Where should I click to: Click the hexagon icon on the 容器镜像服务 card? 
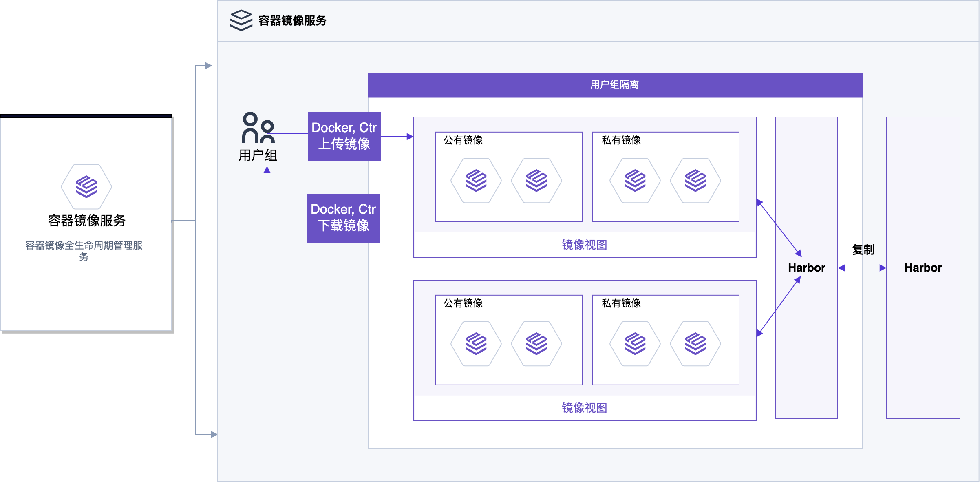pyautogui.click(x=86, y=187)
